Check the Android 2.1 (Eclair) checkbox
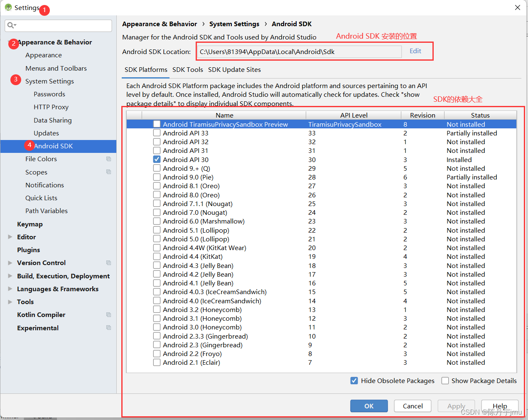 (x=157, y=362)
